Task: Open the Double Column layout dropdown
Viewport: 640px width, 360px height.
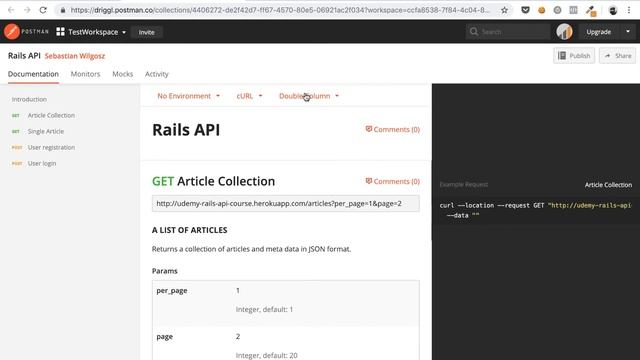Action: point(309,96)
